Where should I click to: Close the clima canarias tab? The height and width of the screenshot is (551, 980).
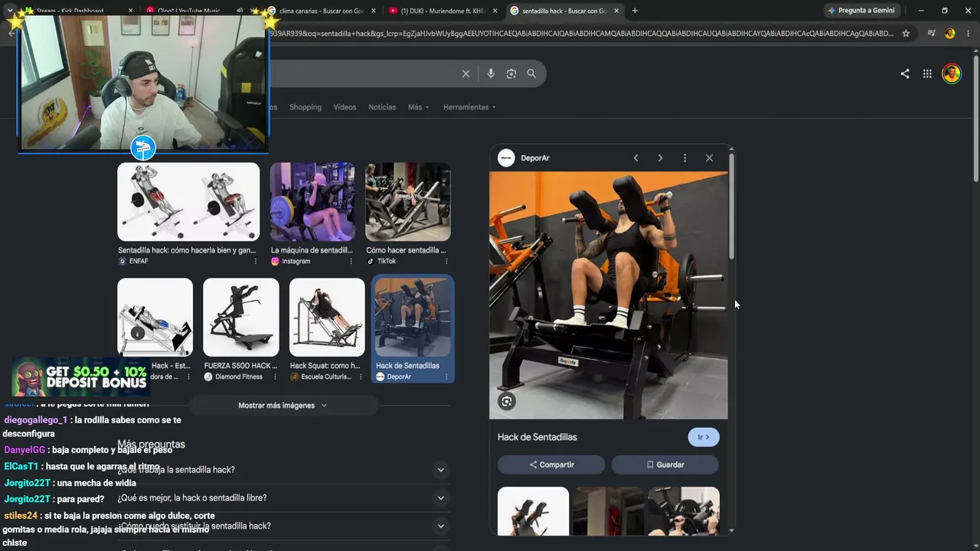pyautogui.click(x=374, y=11)
